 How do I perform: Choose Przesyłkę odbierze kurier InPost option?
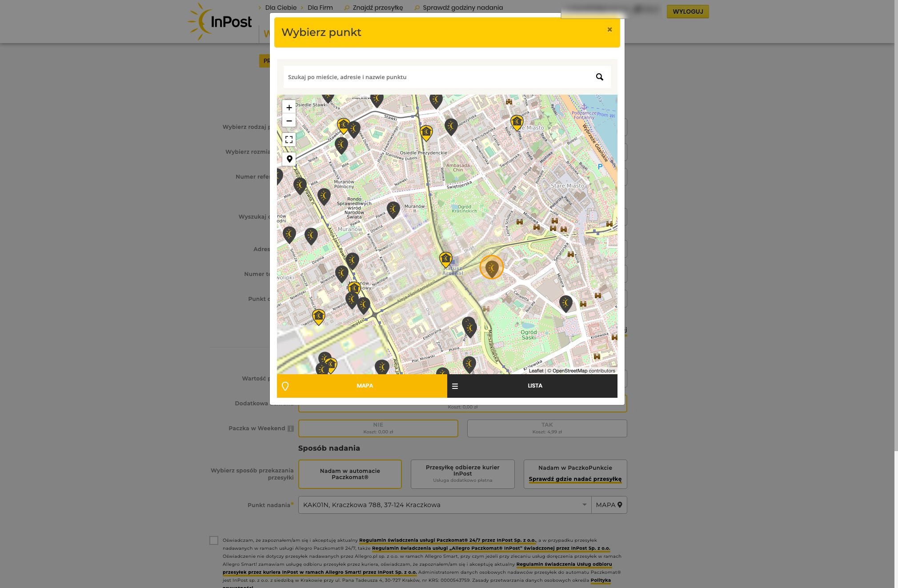(x=462, y=474)
